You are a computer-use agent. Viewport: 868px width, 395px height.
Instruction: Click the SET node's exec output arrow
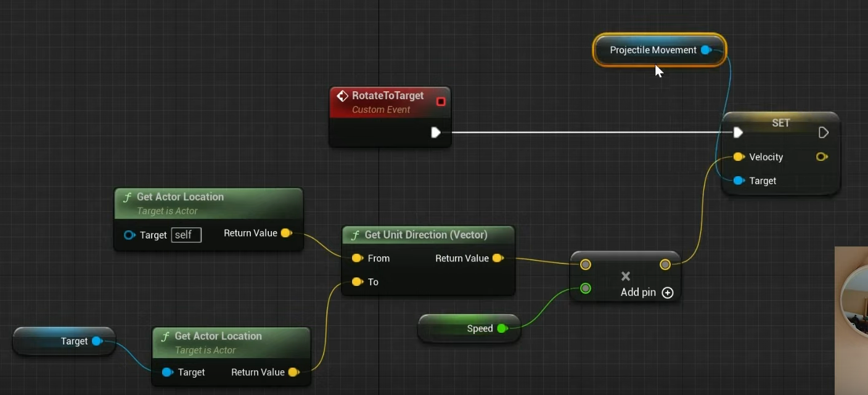[x=823, y=132]
